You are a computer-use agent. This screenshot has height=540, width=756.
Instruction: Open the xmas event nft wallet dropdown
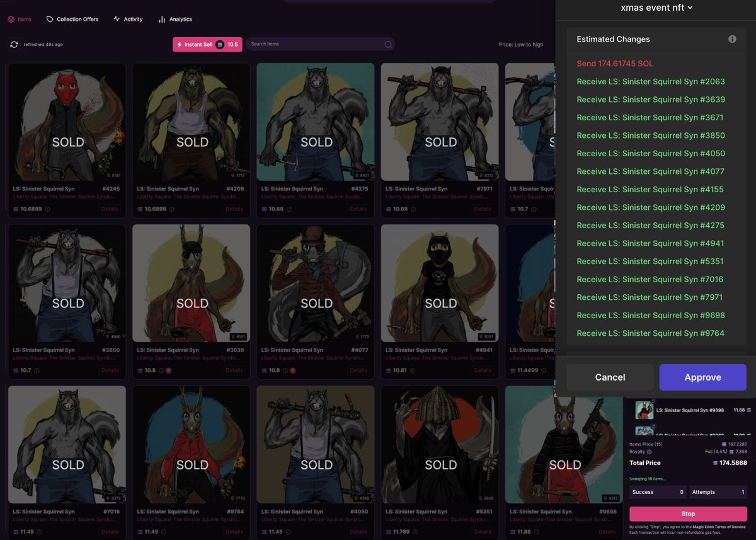coord(656,8)
